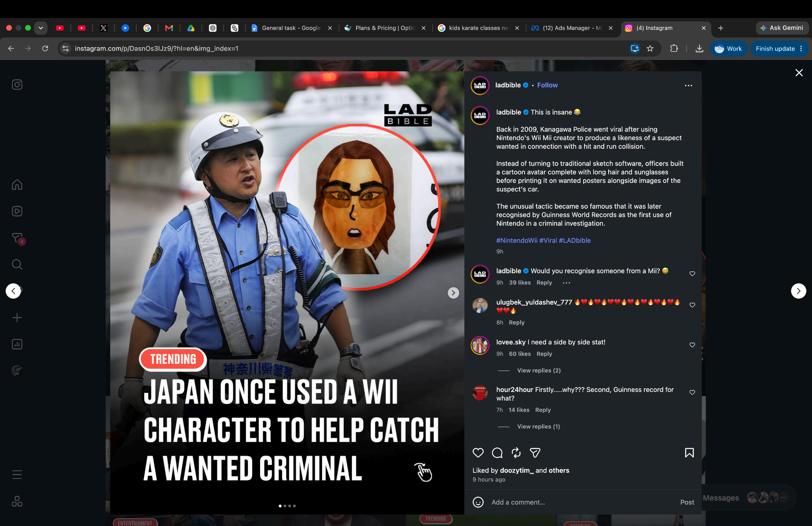Close the post overlay
812x526 pixels.
point(799,73)
